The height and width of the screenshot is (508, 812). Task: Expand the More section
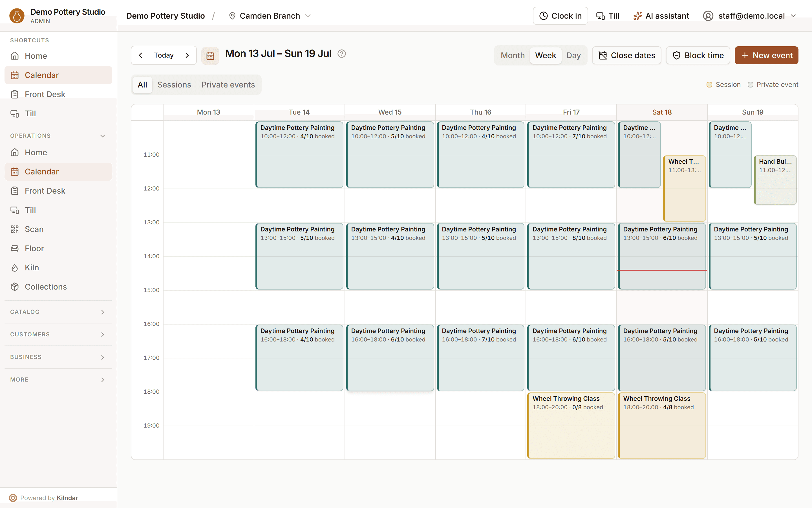click(x=58, y=379)
